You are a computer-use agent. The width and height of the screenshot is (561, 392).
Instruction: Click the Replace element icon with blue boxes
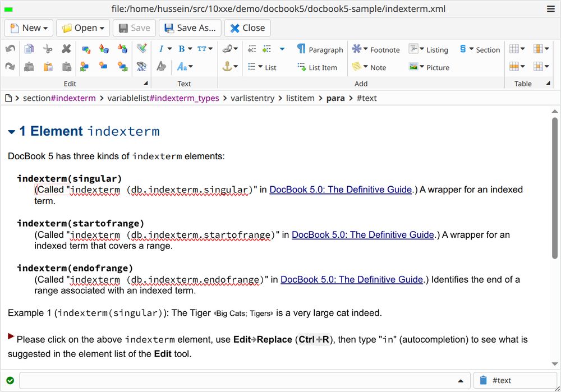pyautogui.click(x=86, y=49)
